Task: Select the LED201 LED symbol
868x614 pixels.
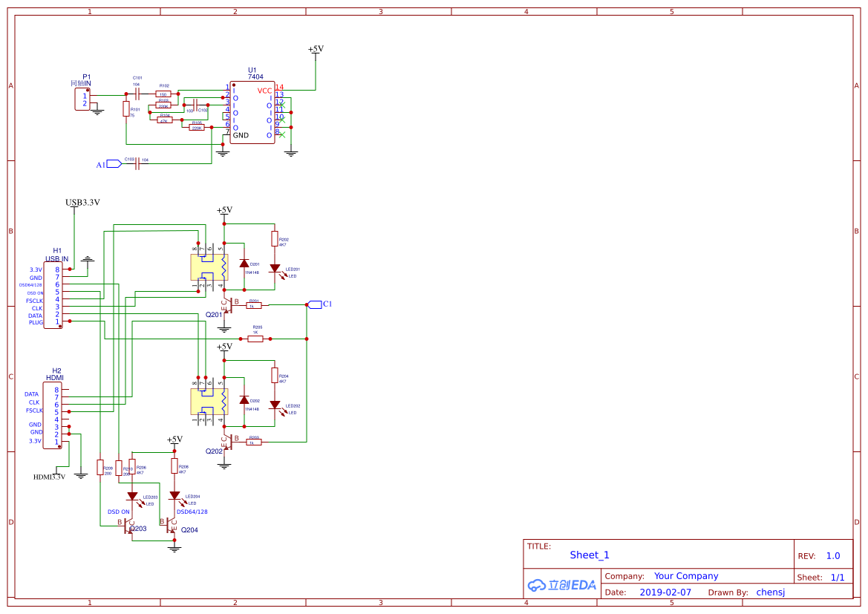Action: pyautogui.click(x=275, y=268)
